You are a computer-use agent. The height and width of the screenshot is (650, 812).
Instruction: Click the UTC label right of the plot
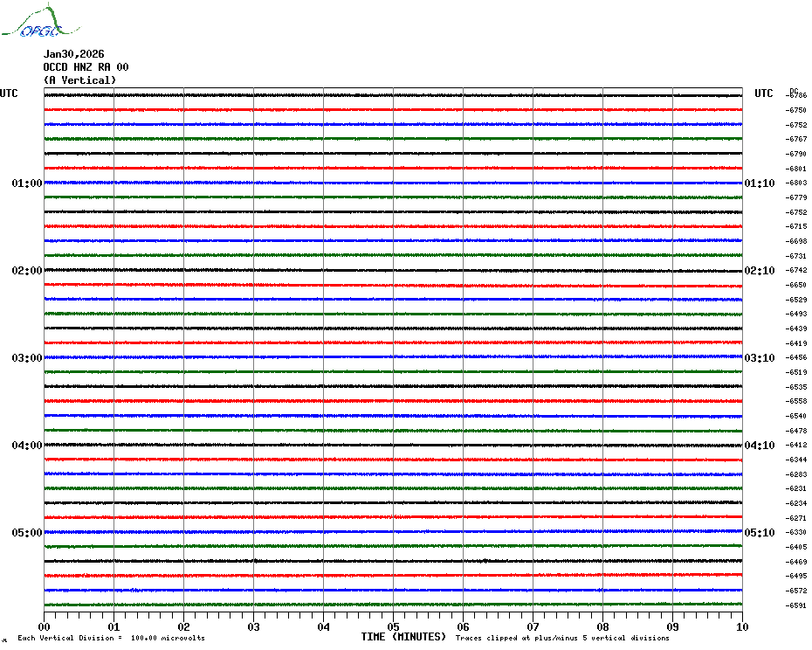(x=764, y=93)
